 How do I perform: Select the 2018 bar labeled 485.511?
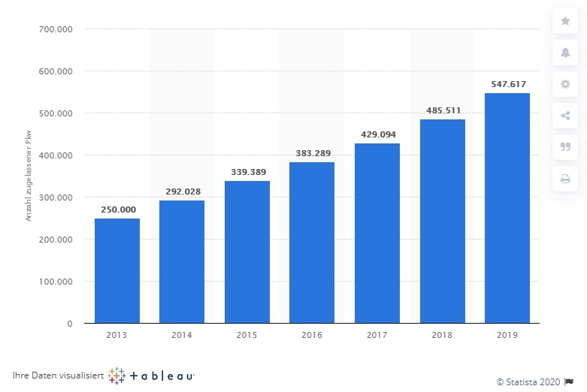coord(443,222)
